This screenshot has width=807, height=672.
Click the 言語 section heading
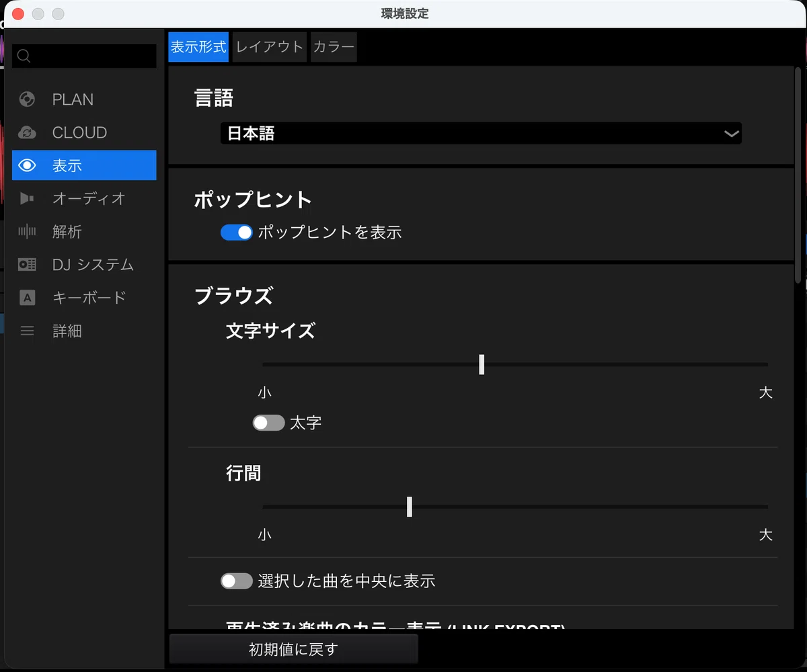pos(214,99)
